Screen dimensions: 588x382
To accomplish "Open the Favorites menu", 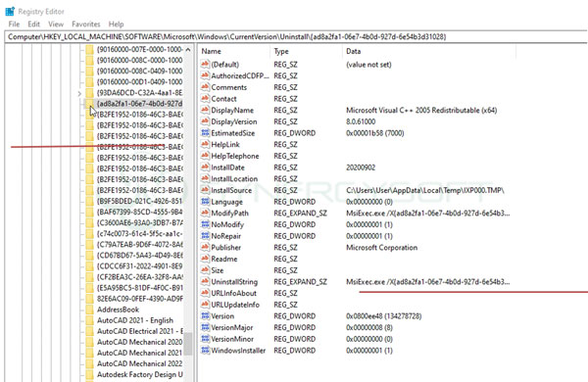I will (86, 24).
